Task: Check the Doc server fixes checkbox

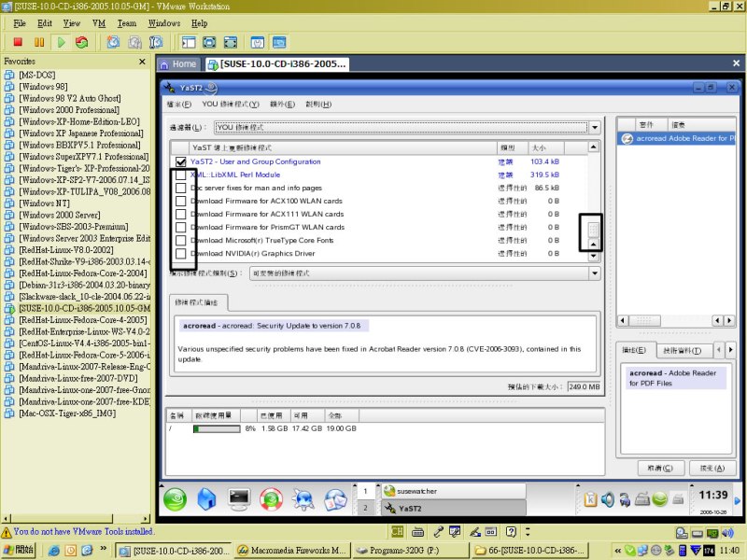Action: tap(180, 189)
